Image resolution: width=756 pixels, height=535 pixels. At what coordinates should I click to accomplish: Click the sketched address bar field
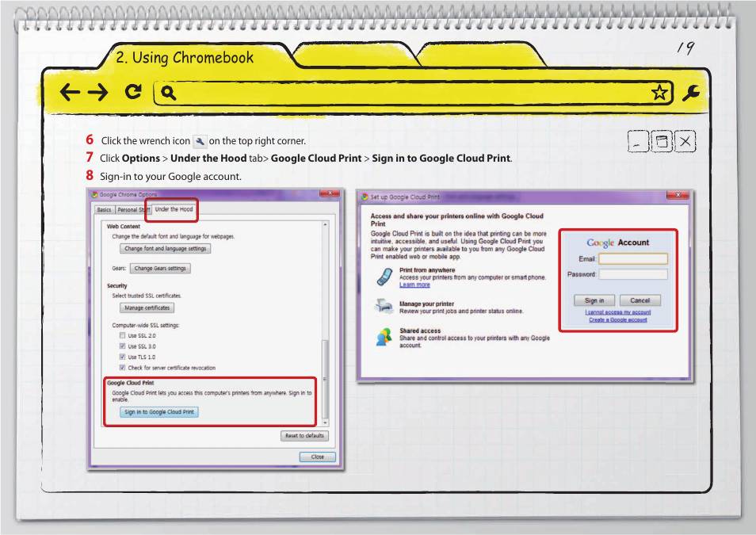[x=413, y=93]
